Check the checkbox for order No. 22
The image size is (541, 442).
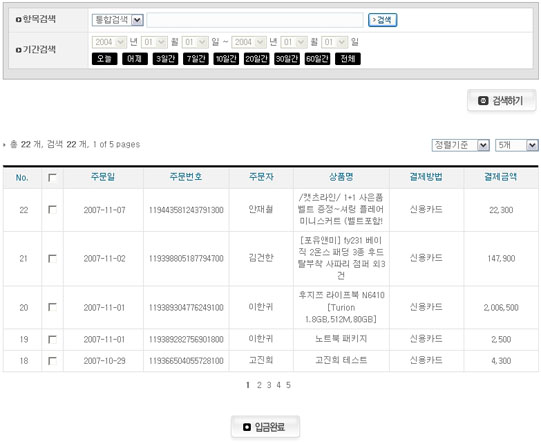coord(52,210)
